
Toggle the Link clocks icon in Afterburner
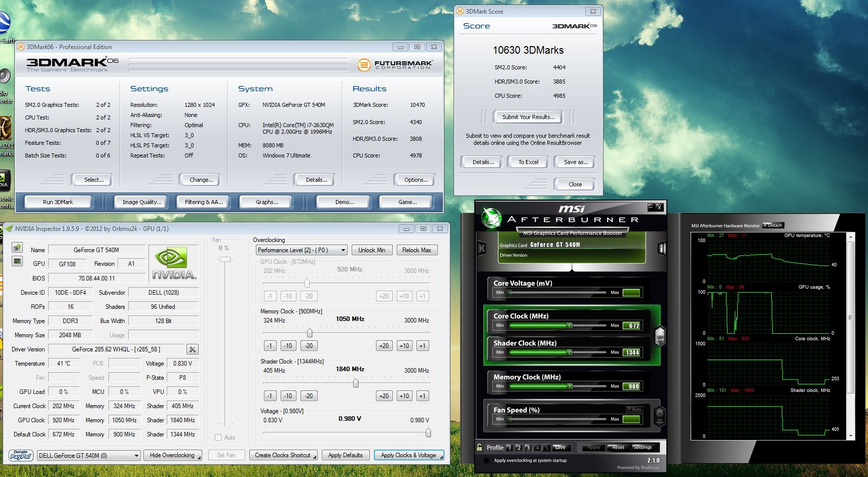[x=660, y=335]
